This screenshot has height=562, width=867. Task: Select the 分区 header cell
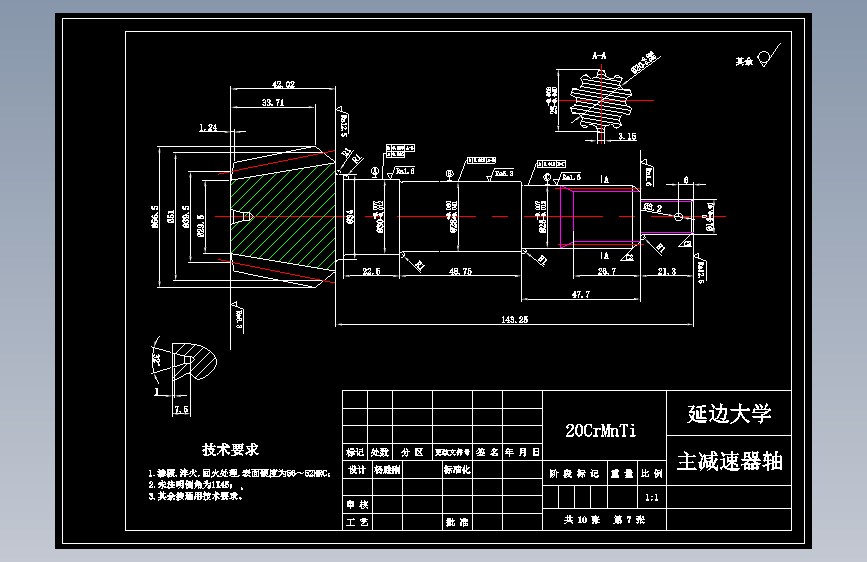(412, 452)
